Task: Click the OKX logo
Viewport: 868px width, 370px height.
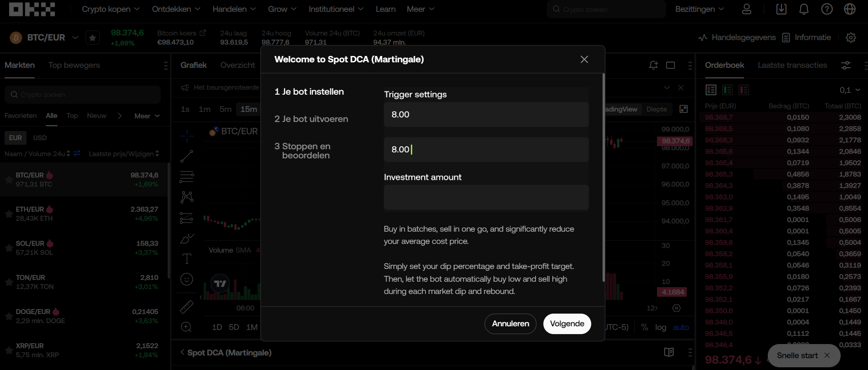Action: coord(32,9)
